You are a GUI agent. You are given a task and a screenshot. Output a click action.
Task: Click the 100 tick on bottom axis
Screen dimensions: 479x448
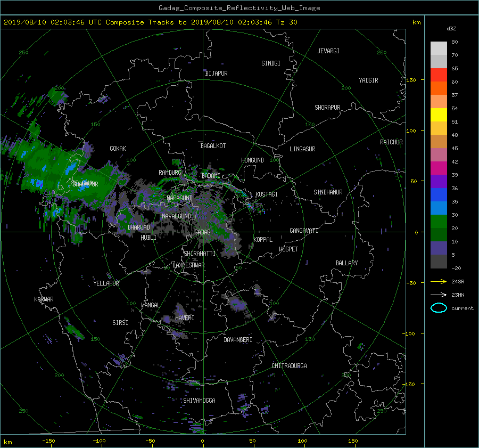click(x=302, y=441)
